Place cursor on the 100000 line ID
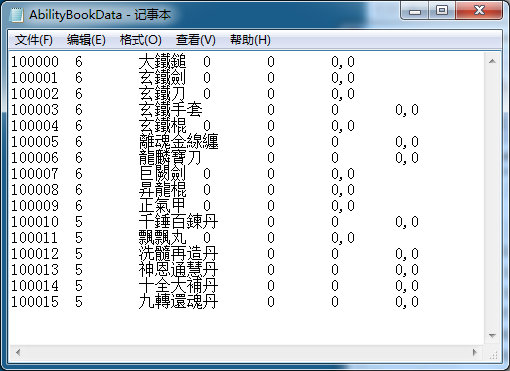This screenshot has width=510, height=371. [x=35, y=62]
